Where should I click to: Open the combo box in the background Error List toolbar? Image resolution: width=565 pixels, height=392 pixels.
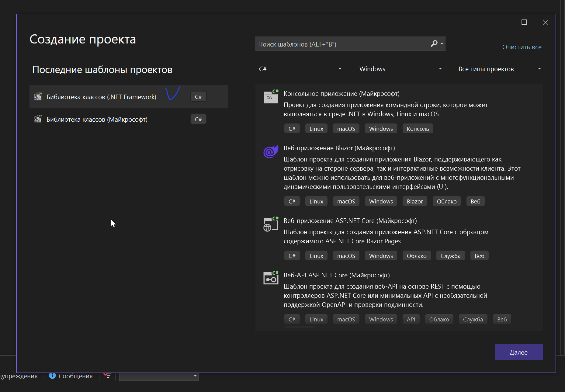point(159,376)
